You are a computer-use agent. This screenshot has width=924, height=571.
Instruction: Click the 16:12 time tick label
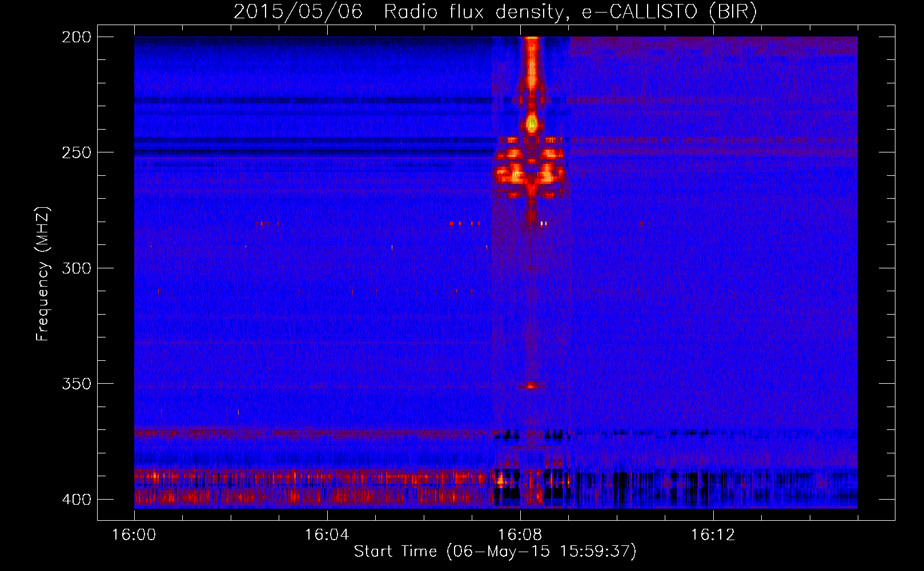713,535
